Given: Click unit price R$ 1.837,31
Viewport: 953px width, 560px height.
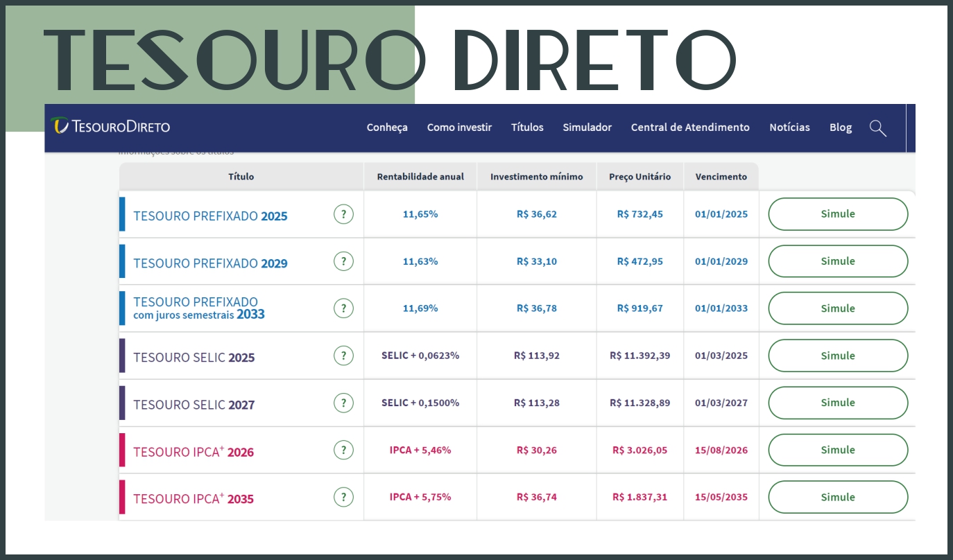Looking at the screenshot, I should point(640,497).
